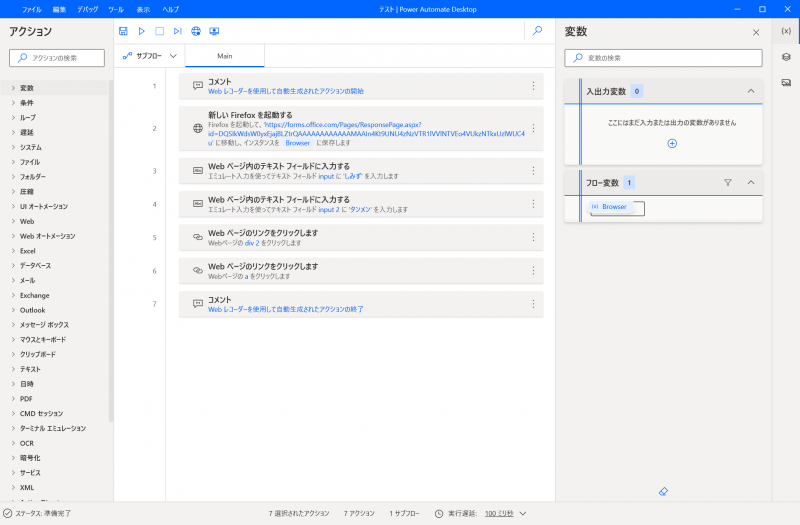Open UI elements layers sidebar icon
Screen dimensions: 800x525
pyautogui.click(x=786, y=57)
